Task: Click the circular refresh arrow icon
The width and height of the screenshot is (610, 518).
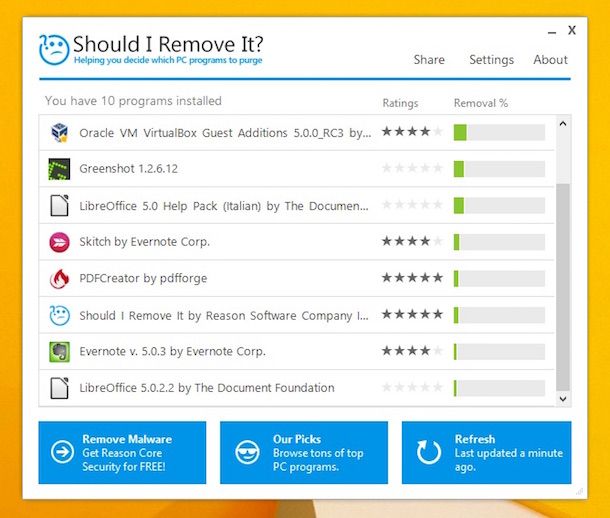Action: click(429, 452)
